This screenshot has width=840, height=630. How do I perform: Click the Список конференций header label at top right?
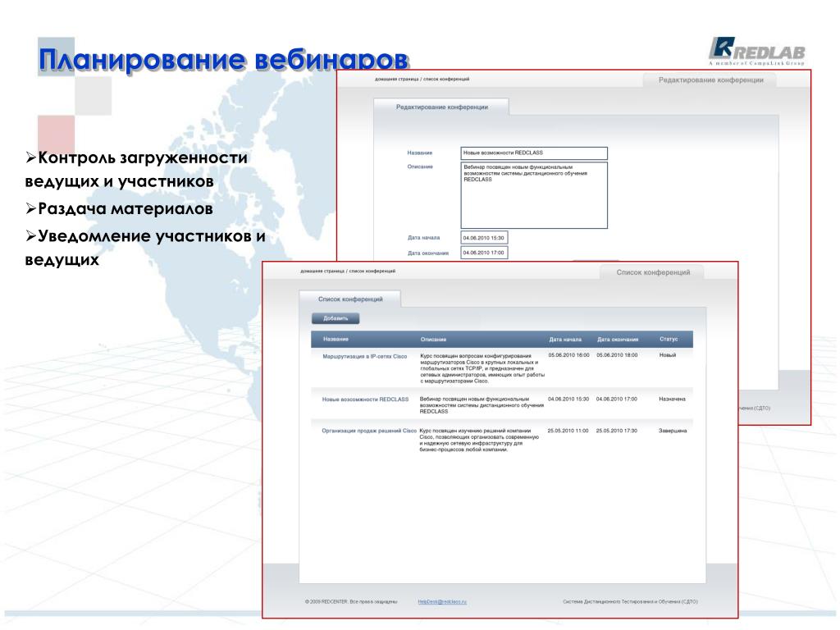coord(652,272)
